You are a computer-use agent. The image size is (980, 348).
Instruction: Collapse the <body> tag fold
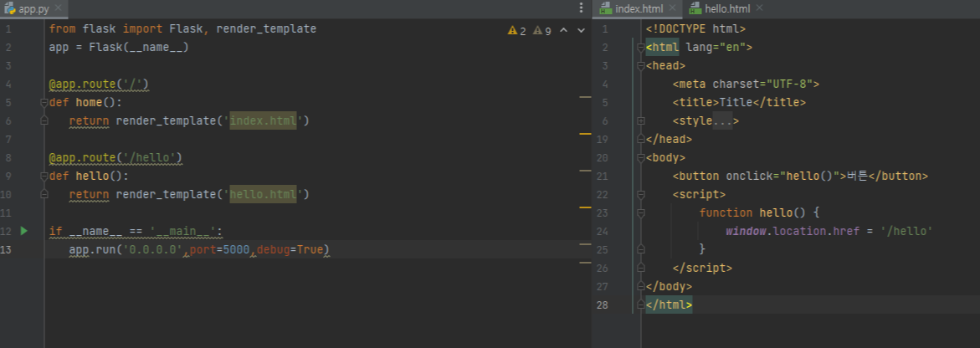tap(640, 158)
